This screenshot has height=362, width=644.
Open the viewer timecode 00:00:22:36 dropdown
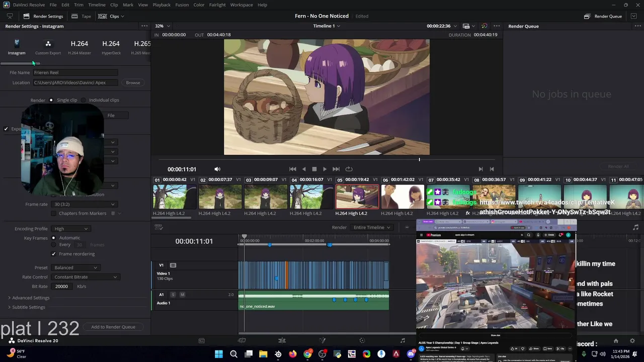click(442, 26)
